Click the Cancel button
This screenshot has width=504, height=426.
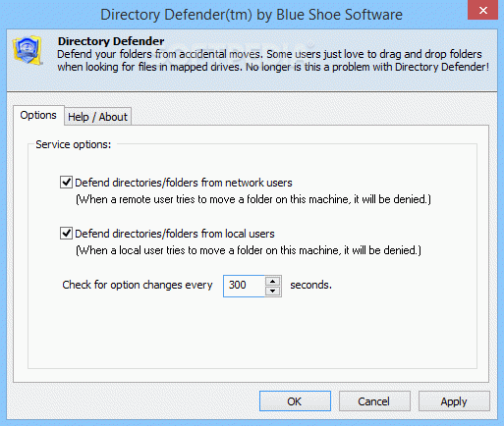coord(374,401)
